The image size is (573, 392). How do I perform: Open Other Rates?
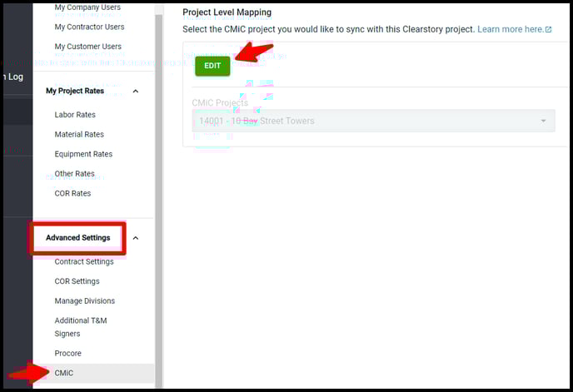tap(74, 174)
